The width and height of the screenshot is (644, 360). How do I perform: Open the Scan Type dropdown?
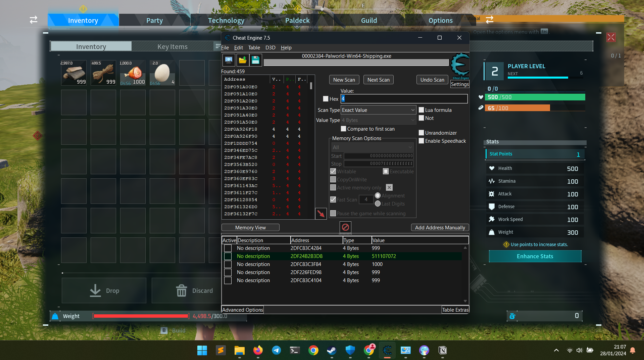[x=378, y=110]
